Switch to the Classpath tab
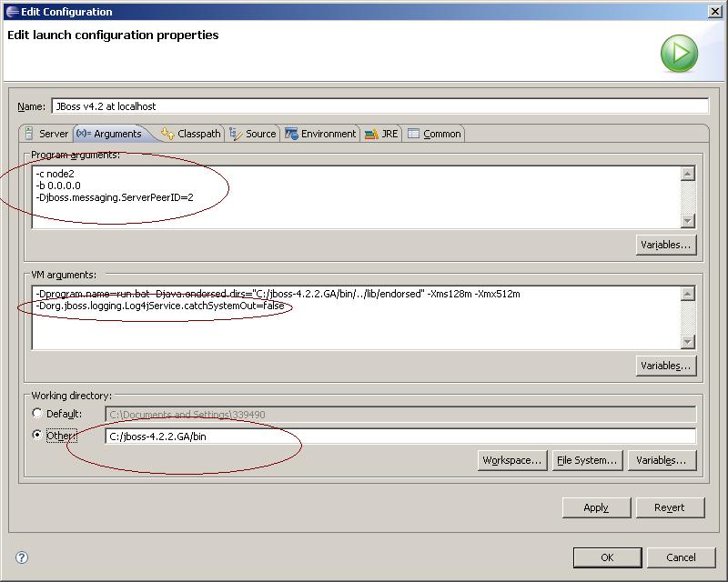 (x=191, y=134)
